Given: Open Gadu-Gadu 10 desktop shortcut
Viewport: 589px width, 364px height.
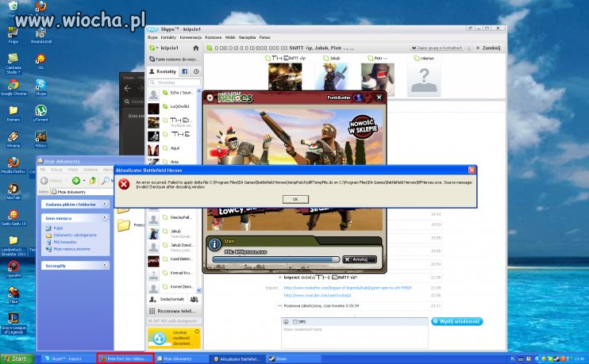Looking at the screenshot, I should click(13, 217).
